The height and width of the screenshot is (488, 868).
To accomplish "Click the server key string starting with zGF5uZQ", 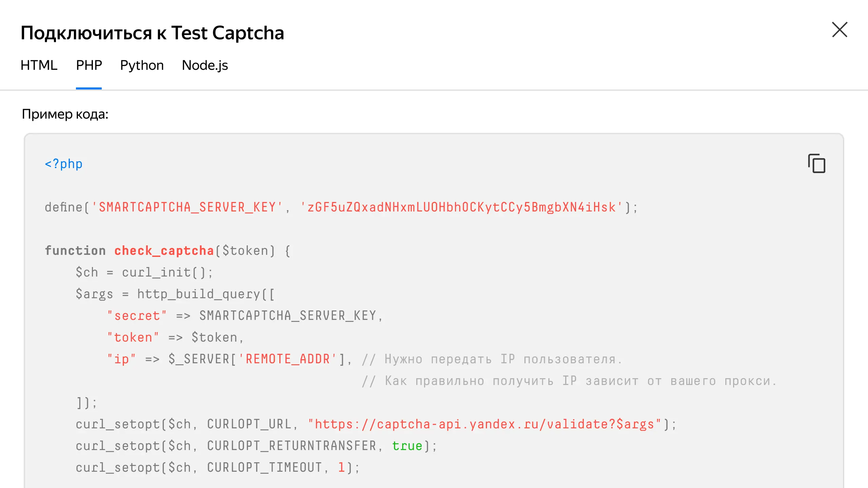I will coord(461,207).
